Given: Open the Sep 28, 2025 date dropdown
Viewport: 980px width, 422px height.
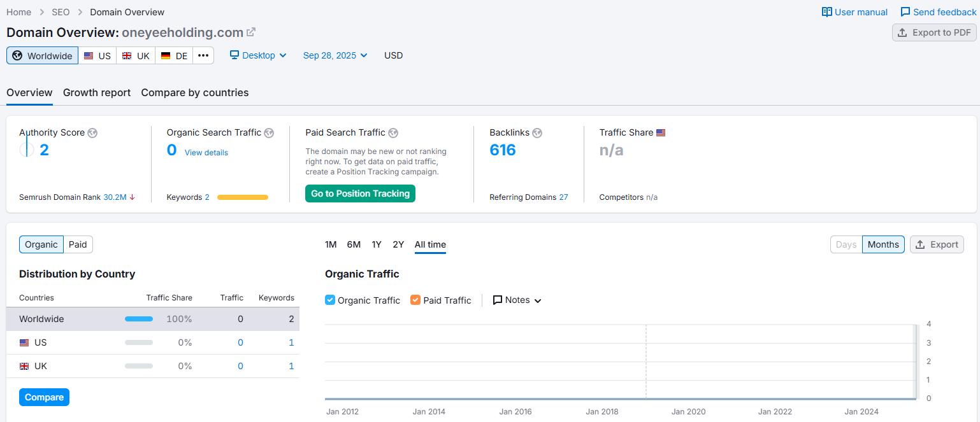Looking at the screenshot, I should 335,55.
